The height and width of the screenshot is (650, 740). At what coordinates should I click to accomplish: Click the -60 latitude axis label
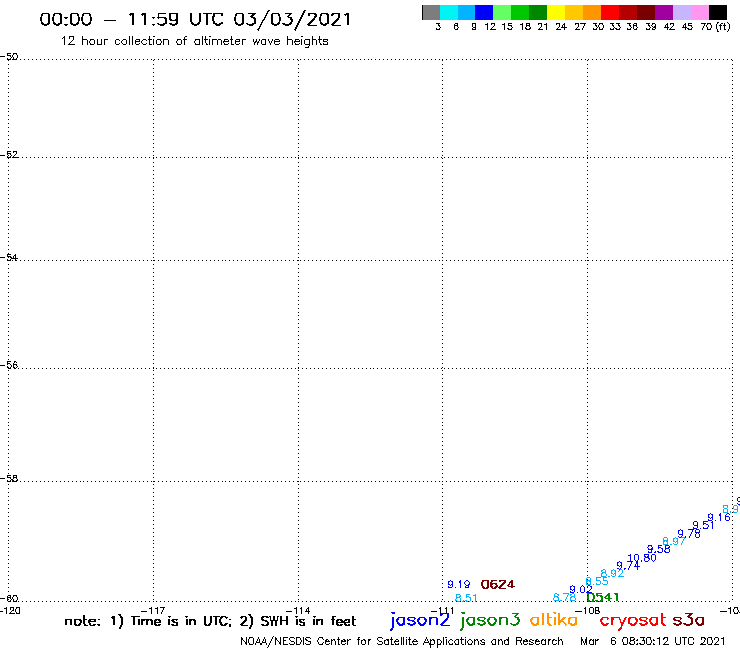pos(9,599)
